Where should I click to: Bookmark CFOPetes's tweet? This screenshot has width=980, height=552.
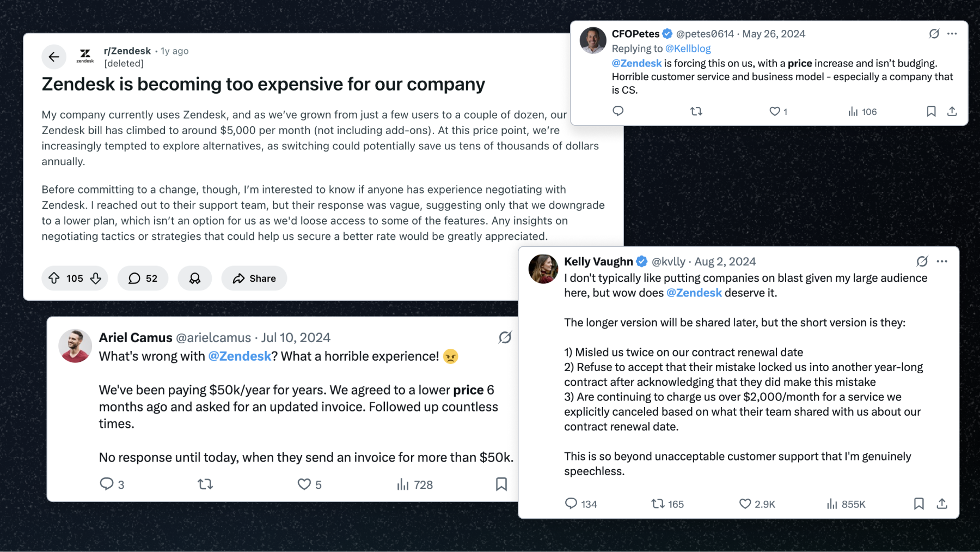[x=931, y=111]
